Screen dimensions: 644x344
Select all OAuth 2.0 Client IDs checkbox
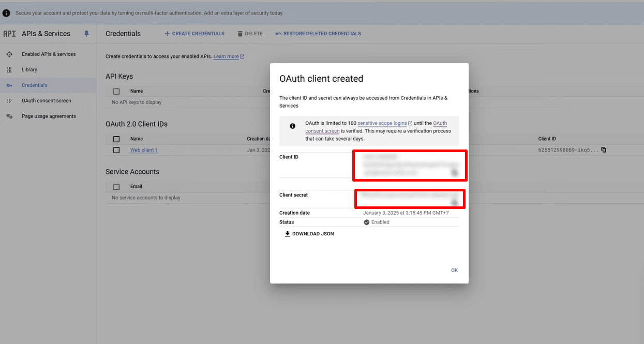click(116, 139)
